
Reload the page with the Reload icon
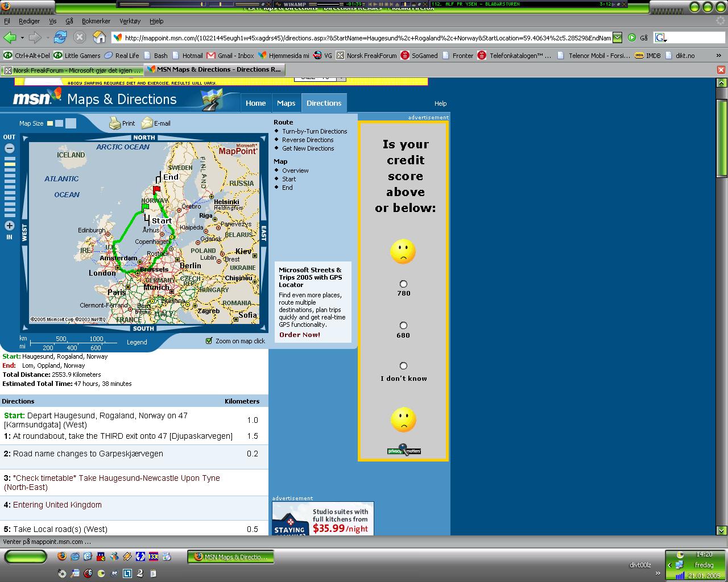pyautogui.click(x=60, y=38)
